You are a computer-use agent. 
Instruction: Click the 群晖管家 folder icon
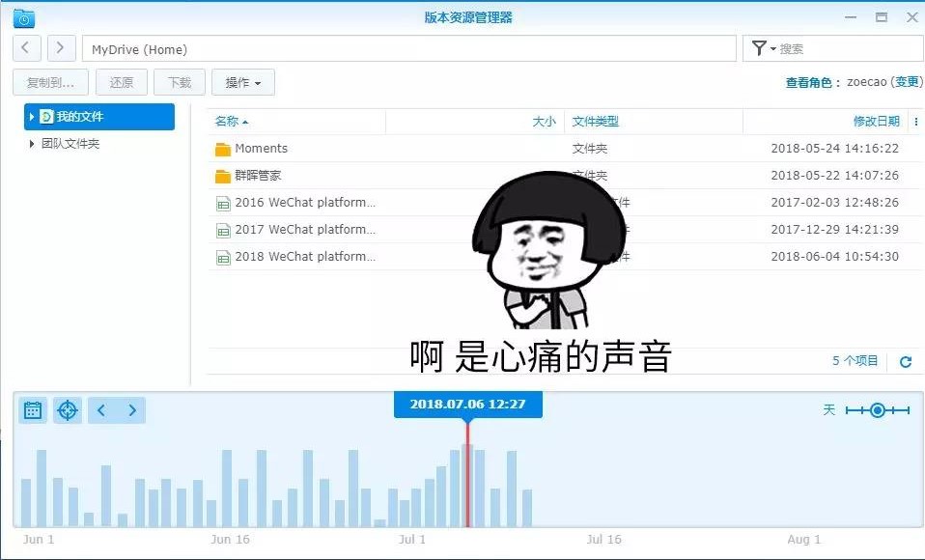click(x=223, y=176)
